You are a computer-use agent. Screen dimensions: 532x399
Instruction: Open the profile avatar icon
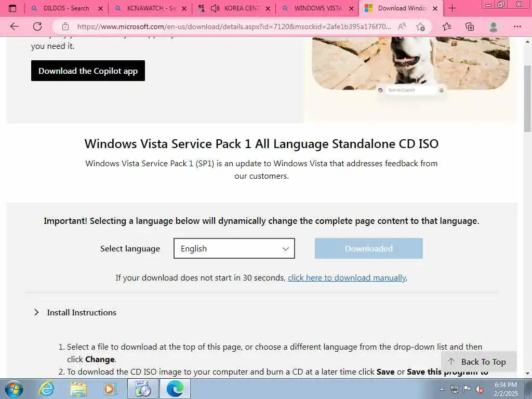494,26
